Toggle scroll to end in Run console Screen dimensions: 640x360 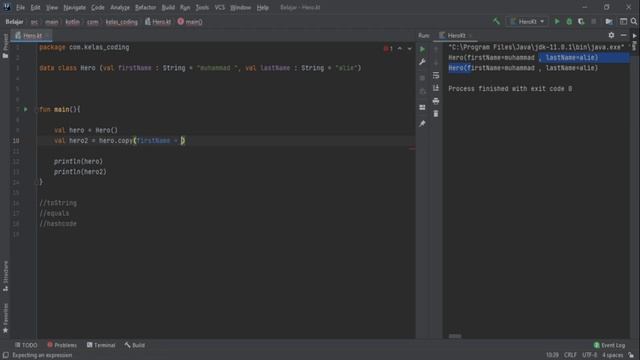point(436,88)
